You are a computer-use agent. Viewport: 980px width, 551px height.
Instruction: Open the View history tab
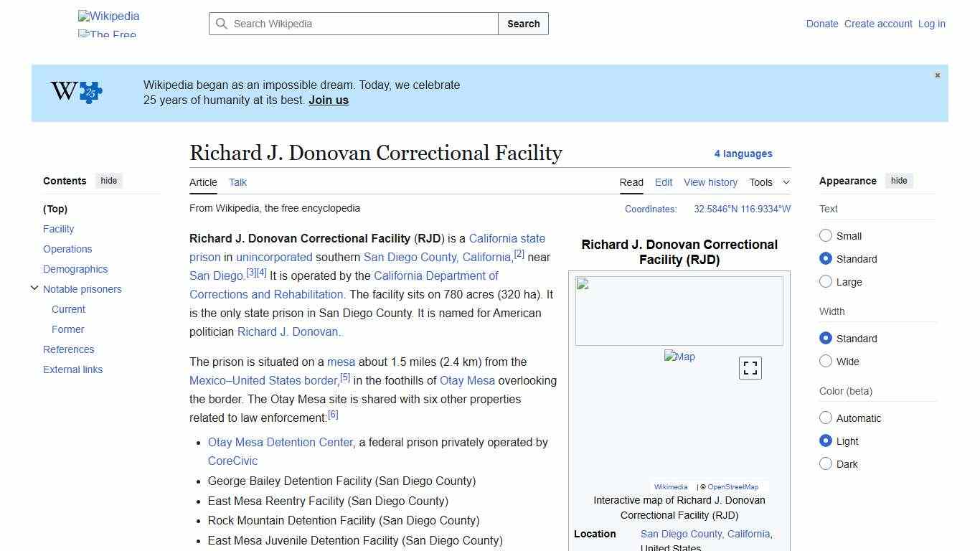coord(710,182)
